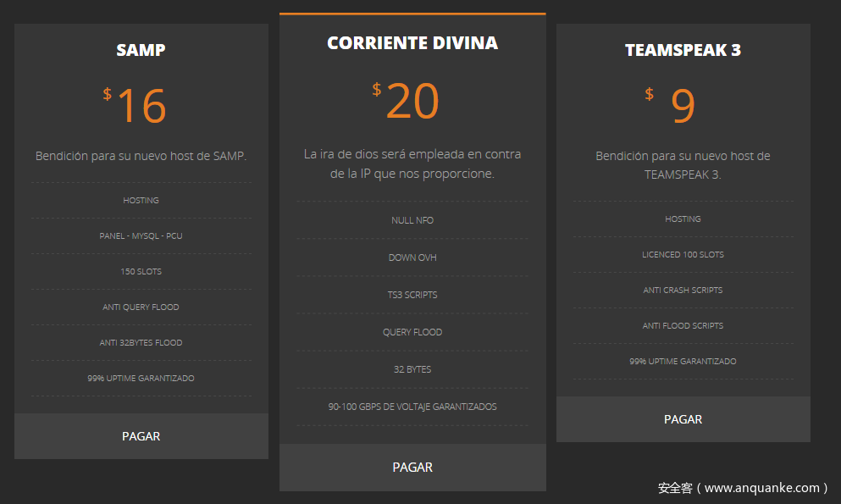Select the SAMP plan title
The image size is (841, 504).
(141, 50)
